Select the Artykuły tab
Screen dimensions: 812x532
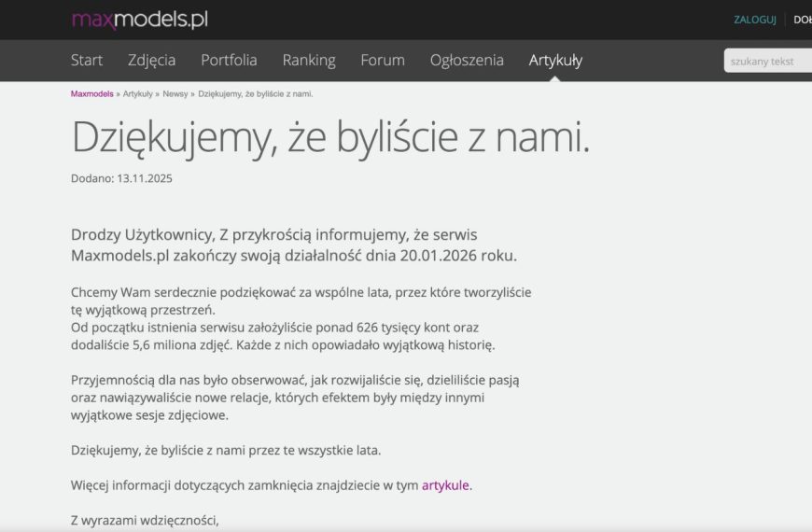point(555,61)
